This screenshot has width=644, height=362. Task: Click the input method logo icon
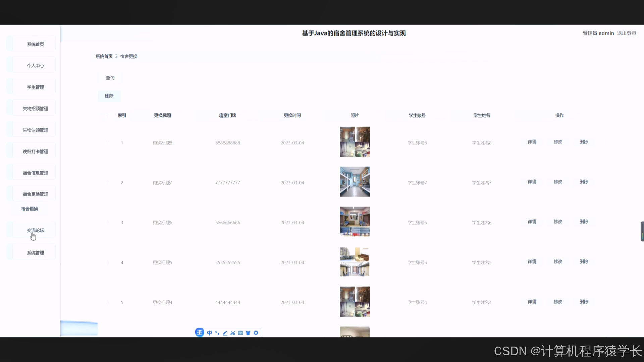tap(200, 333)
